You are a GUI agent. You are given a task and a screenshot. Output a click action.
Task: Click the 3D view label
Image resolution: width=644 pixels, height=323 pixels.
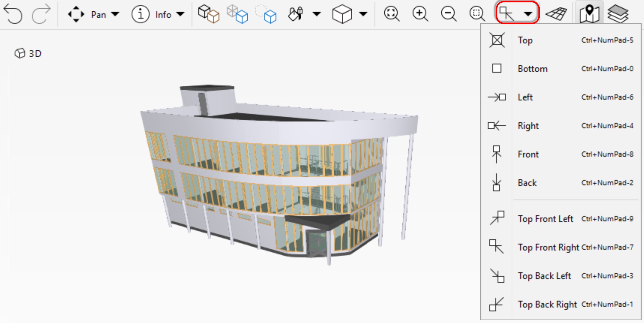coord(34,54)
